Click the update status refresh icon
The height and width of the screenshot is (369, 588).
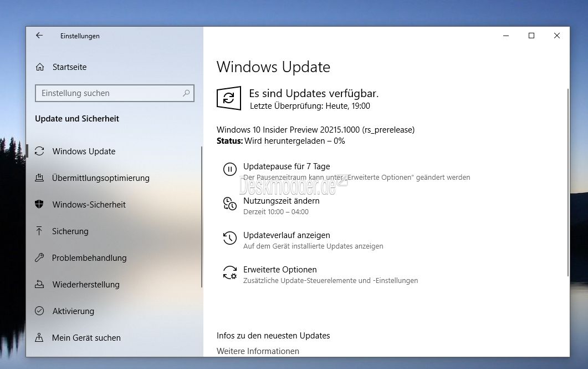coord(229,98)
